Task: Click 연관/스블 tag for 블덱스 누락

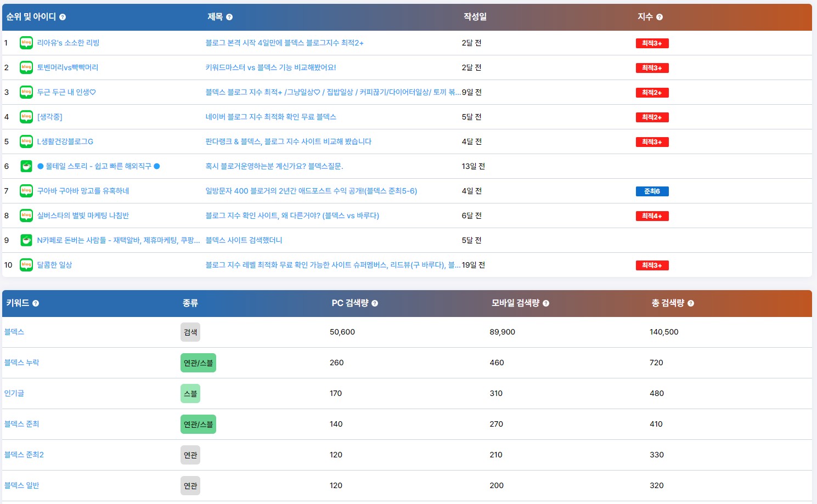Action: tap(198, 363)
